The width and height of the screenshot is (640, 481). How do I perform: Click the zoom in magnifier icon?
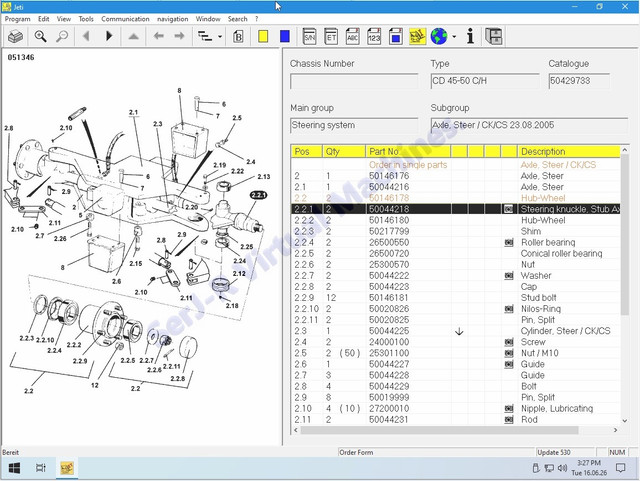(40, 36)
